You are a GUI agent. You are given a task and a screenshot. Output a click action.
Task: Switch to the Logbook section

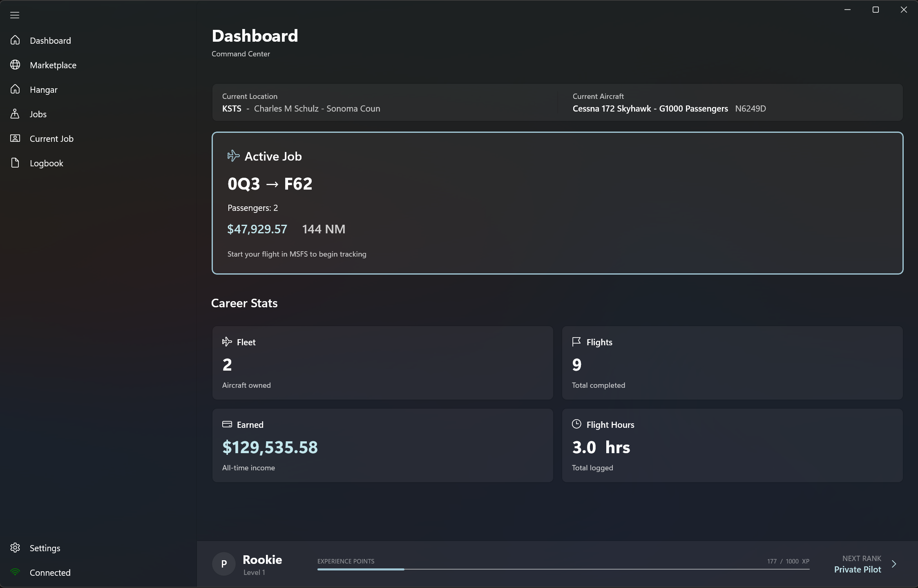pyautogui.click(x=46, y=163)
